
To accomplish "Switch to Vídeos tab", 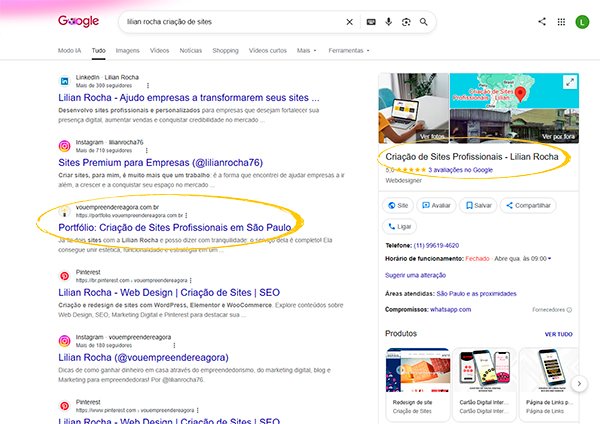I will [x=159, y=51].
